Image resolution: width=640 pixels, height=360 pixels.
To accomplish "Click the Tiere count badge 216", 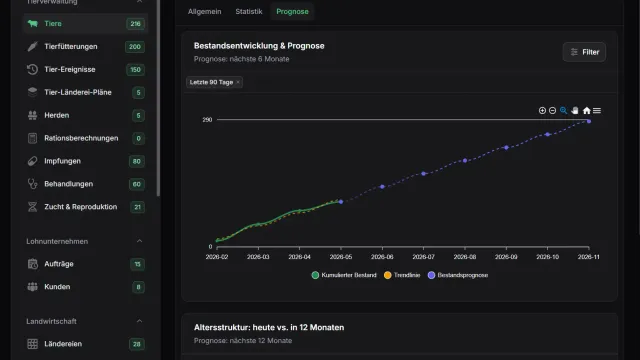I will pyautogui.click(x=136, y=24).
